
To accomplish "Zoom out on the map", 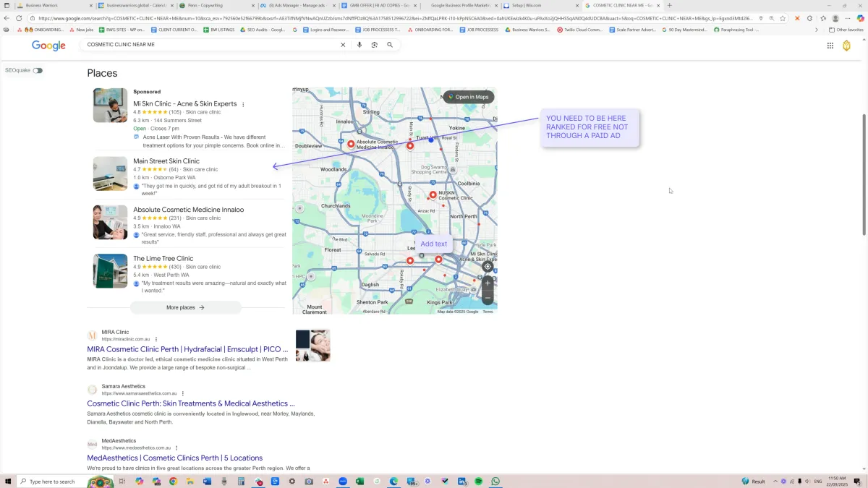I will (488, 297).
